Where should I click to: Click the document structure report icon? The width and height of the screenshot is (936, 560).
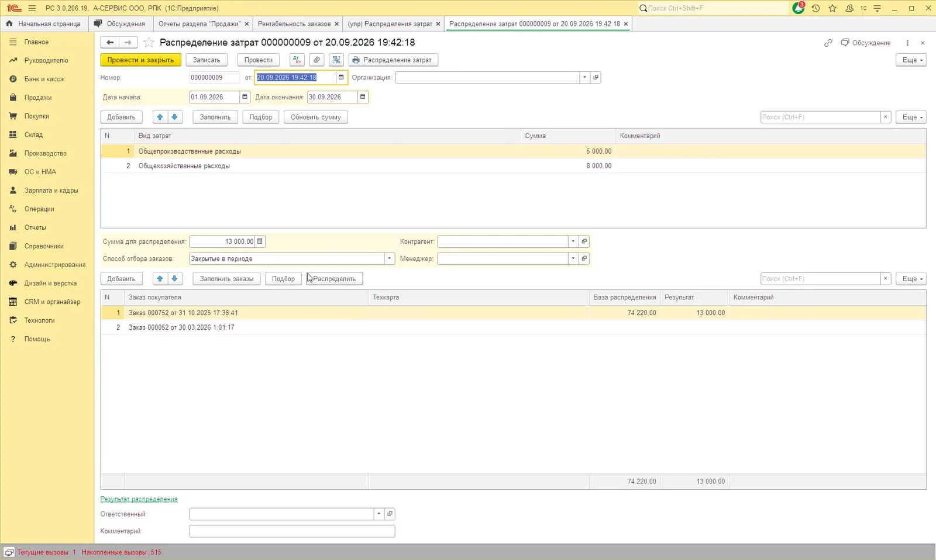[x=336, y=60]
